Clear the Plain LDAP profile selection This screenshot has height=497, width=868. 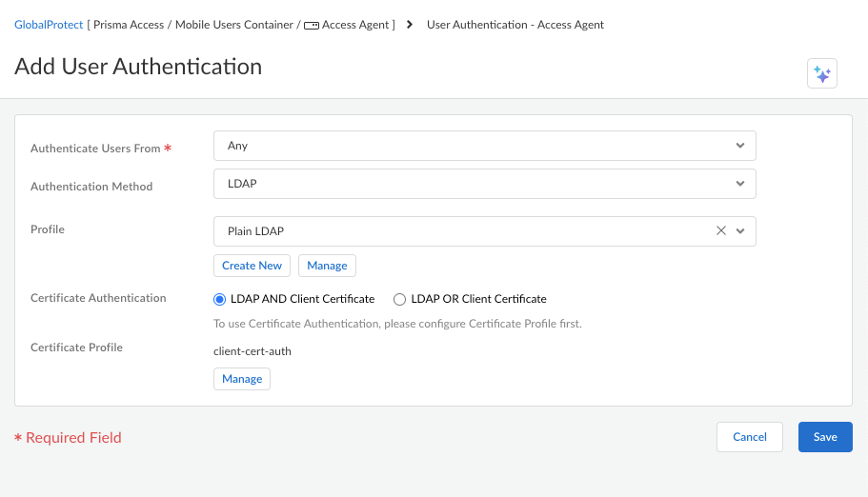point(720,231)
